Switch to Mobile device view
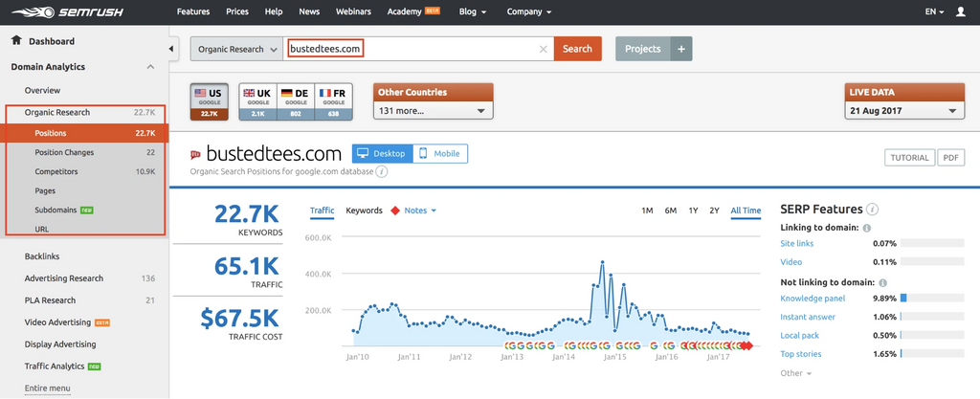This screenshot has width=980, height=399. 439,153
